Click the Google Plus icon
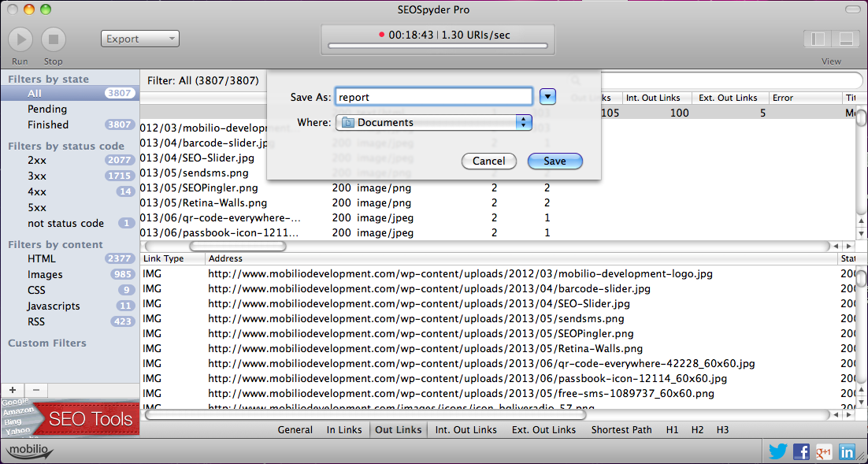The image size is (868, 464). tap(824, 451)
